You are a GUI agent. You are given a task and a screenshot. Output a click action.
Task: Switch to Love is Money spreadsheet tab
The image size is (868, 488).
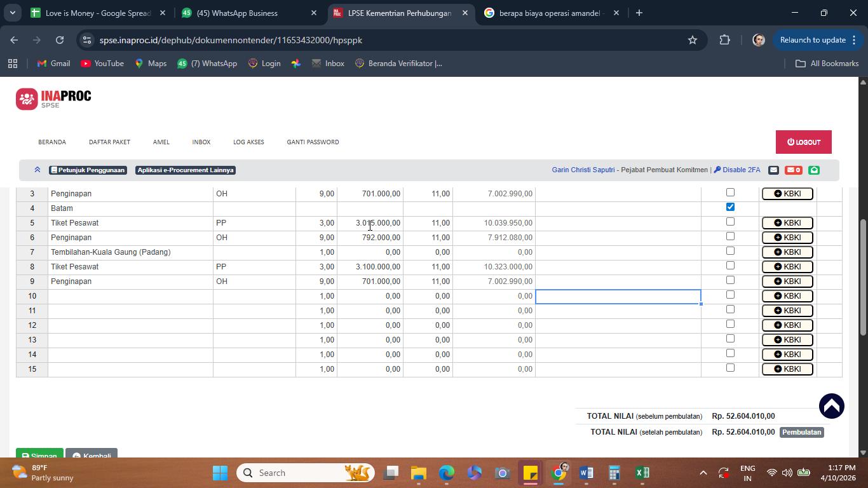(x=98, y=13)
